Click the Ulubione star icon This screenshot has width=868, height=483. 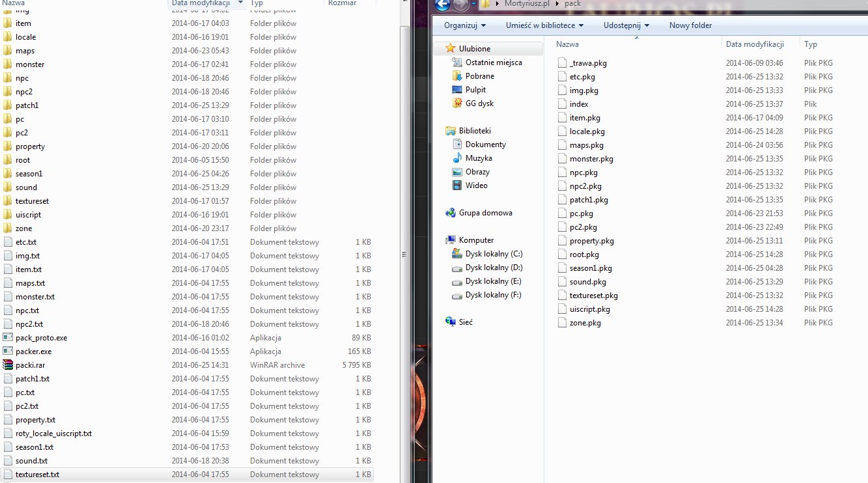click(x=451, y=49)
